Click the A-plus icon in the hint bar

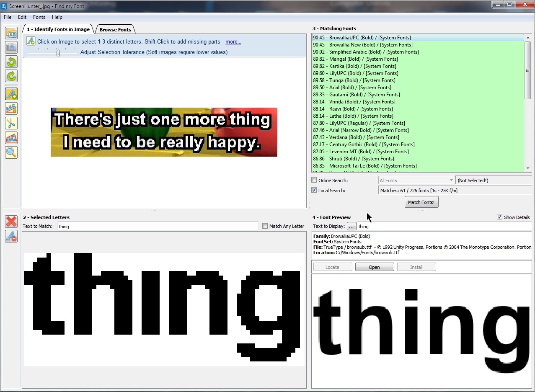31,41
